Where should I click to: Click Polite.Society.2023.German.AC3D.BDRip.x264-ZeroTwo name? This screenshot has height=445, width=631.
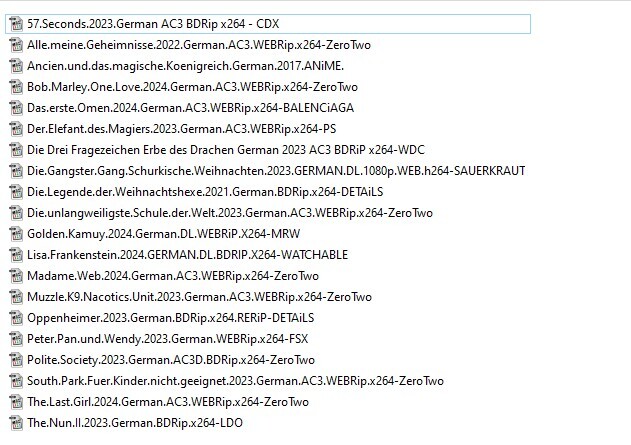pyautogui.click(x=171, y=360)
